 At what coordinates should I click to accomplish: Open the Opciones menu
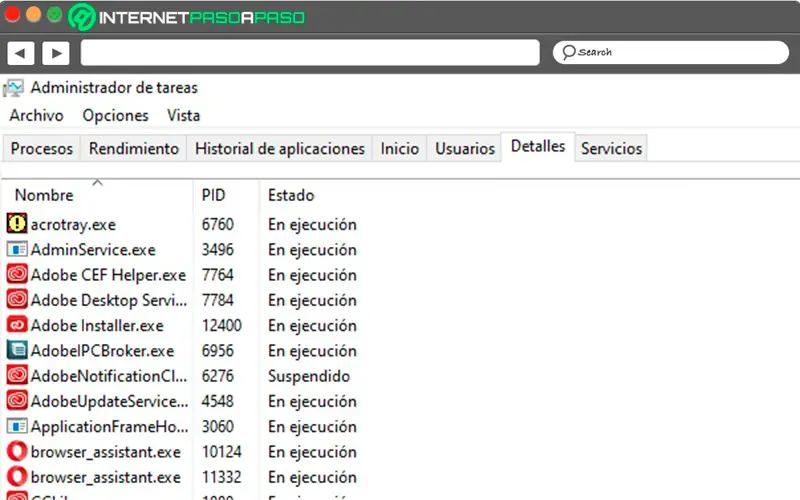click(x=115, y=116)
